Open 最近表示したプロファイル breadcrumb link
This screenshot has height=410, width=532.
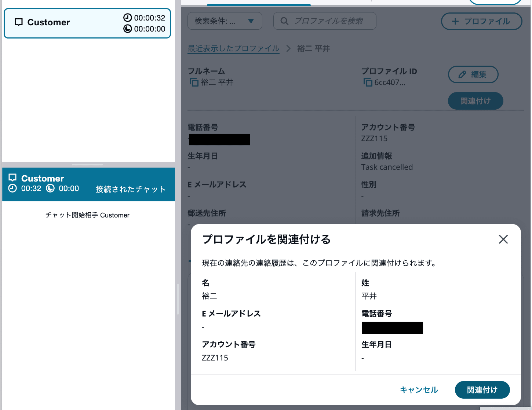click(233, 48)
